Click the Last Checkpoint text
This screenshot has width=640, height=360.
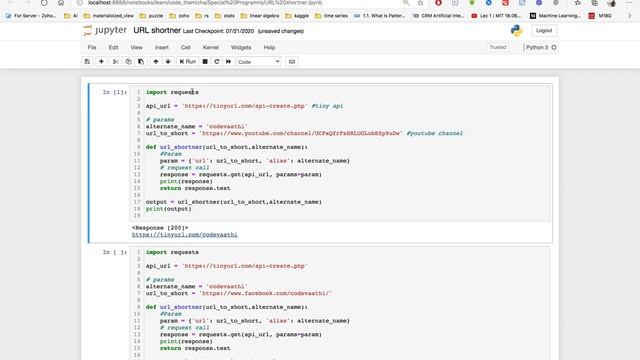pyautogui.click(x=218, y=31)
